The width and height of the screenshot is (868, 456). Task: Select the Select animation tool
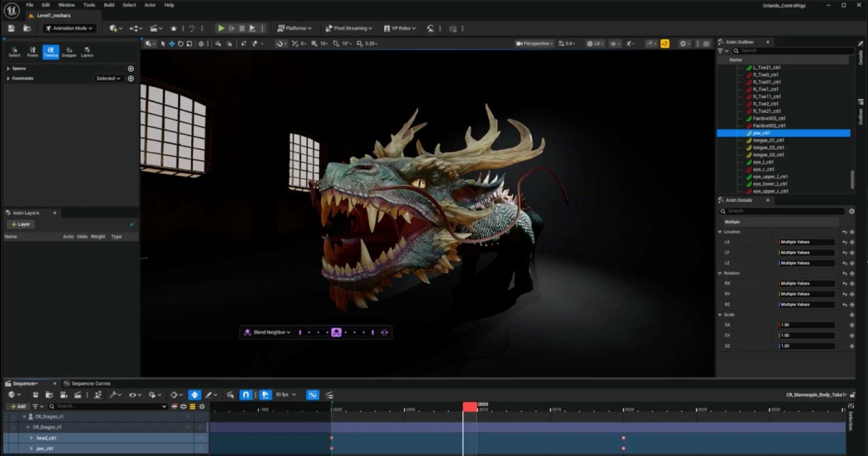(14, 52)
